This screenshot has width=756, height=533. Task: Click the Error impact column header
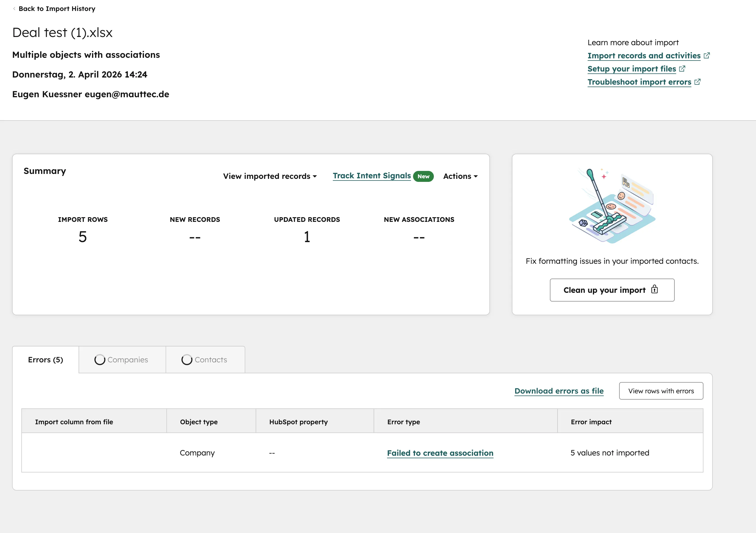click(x=591, y=422)
